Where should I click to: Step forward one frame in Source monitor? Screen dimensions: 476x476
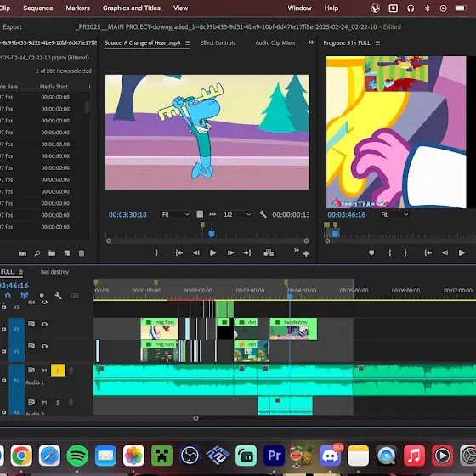[x=230, y=253]
